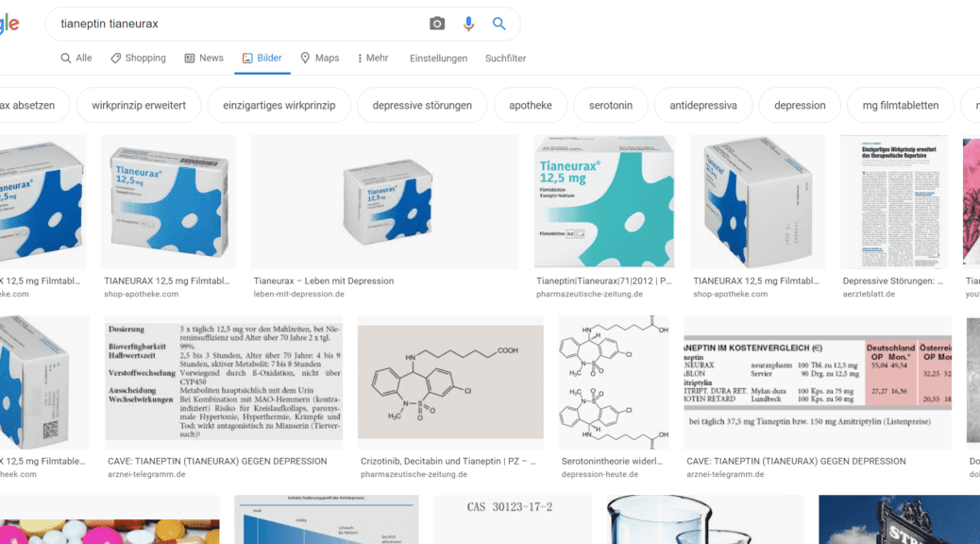This screenshot has width=980, height=544.
Task: Click the camera search-by-image icon
Action: [x=437, y=24]
